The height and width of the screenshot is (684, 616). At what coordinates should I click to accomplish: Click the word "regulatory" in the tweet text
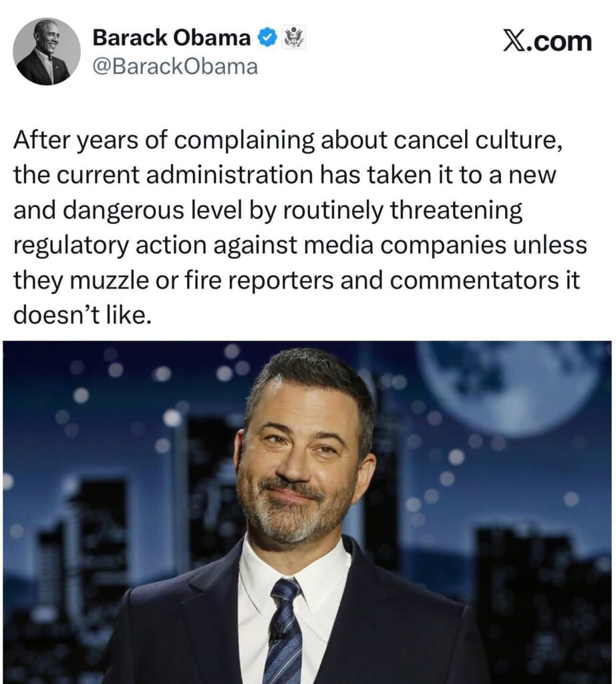pyautogui.click(x=71, y=246)
